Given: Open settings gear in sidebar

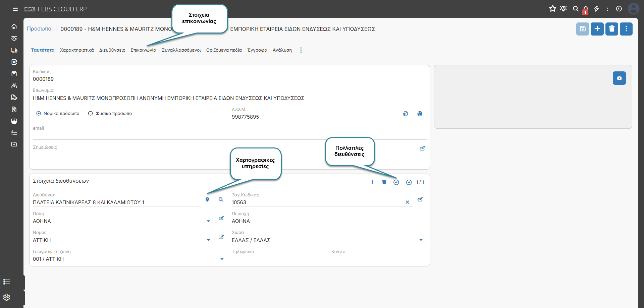Looking at the screenshot, I should [x=7, y=297].
